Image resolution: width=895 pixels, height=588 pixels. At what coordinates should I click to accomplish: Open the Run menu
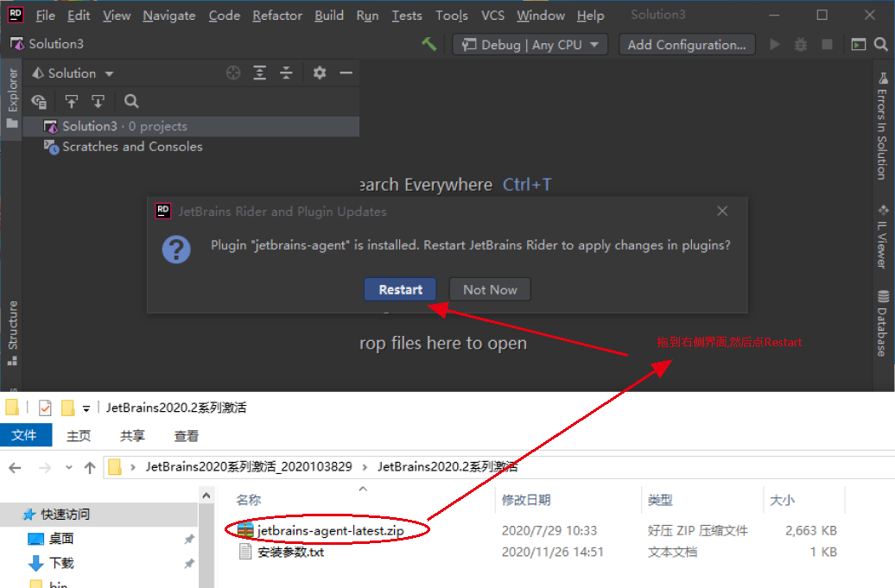coord(367,16)
